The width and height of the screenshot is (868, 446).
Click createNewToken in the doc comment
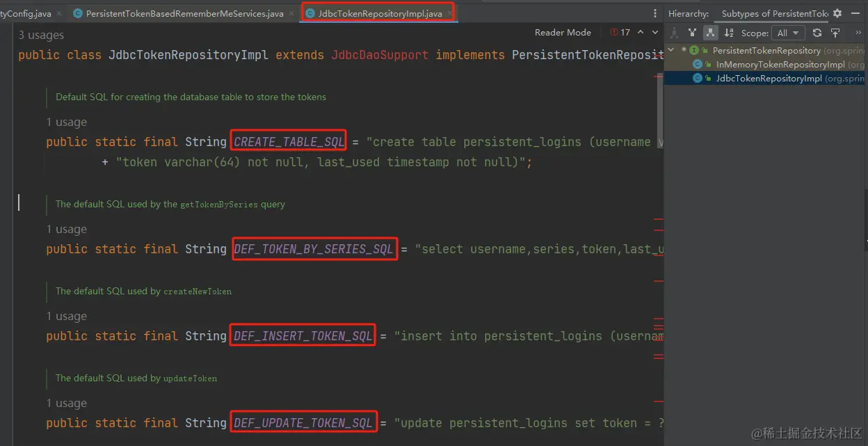point(198,292)
